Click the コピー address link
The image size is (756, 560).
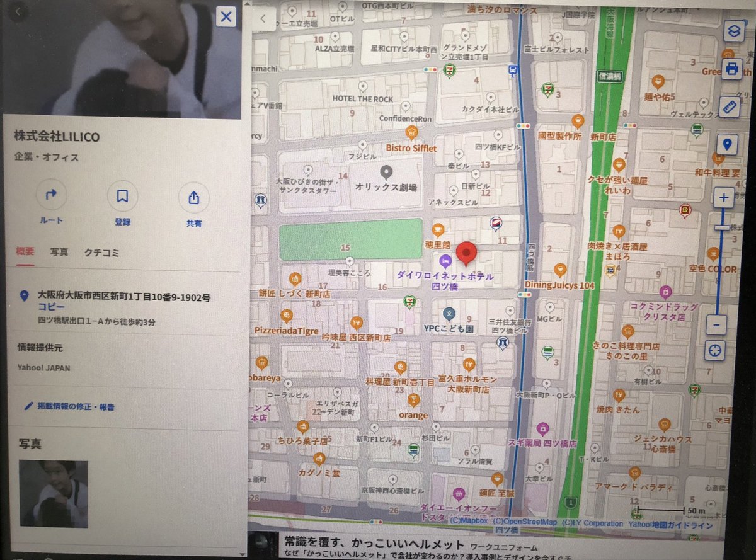click(51, 307)
